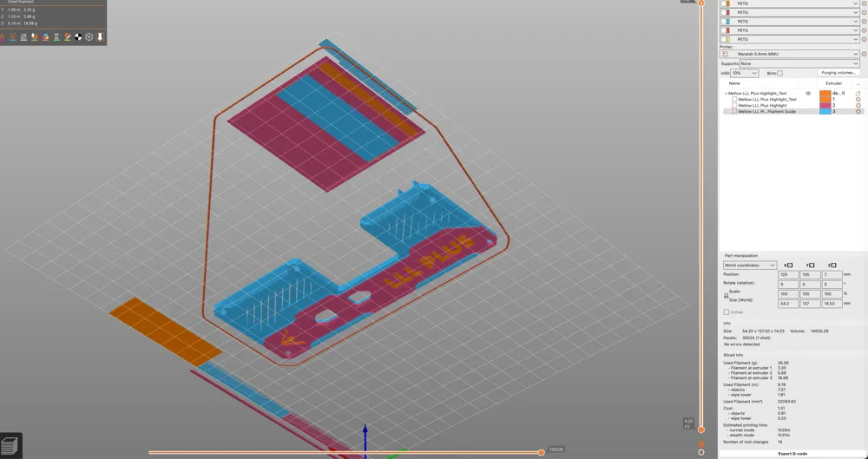Toggle X axis mirror button

click(790, 266)
